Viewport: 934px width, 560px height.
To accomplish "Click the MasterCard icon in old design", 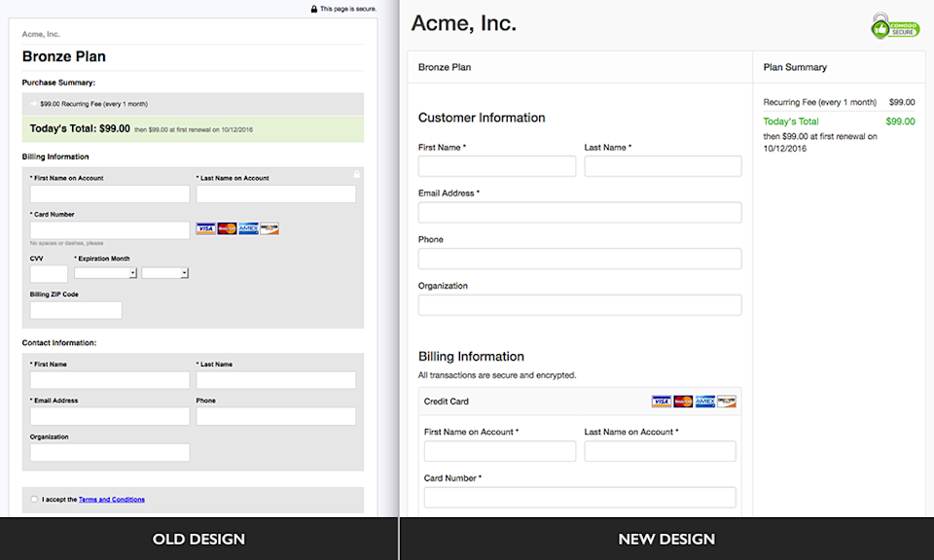I will 227,228.
